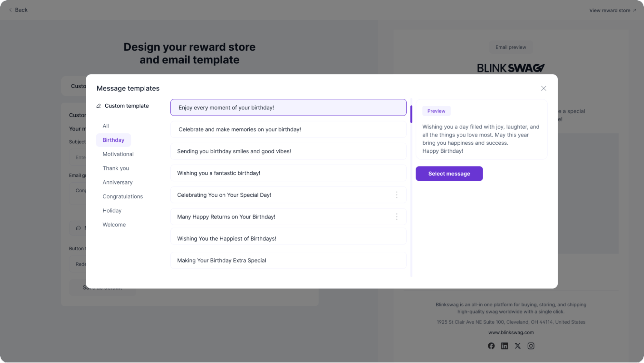Select the All category filter
This screenshot has height=363, width=644.
click(106, 126)
